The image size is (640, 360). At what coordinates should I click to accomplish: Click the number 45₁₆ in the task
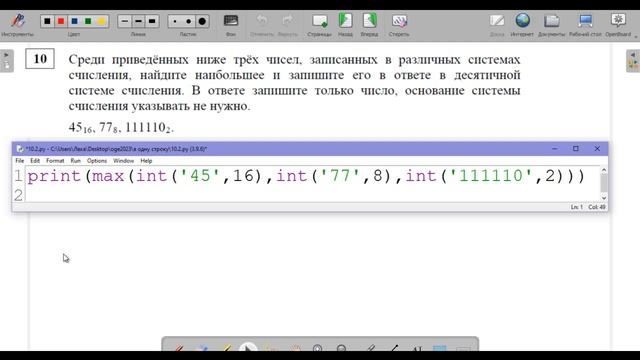80,128
